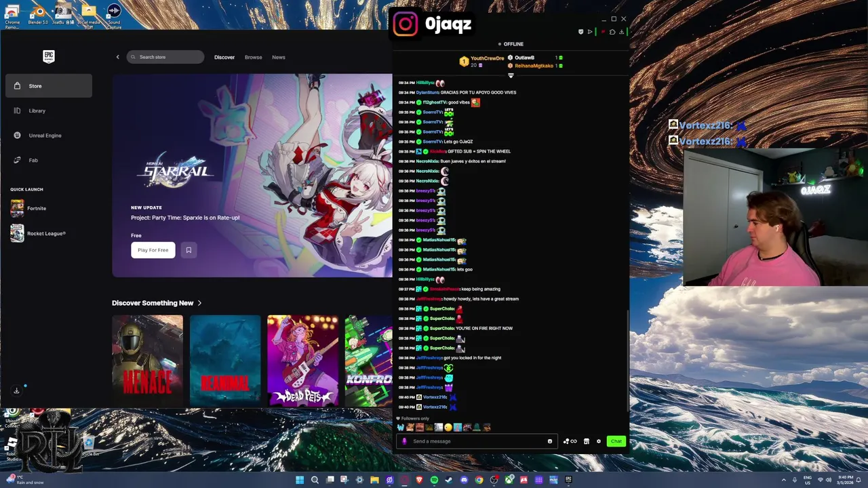Switch to the Browse tab
This screenshot has width=868, height=488.
point(253,57)
